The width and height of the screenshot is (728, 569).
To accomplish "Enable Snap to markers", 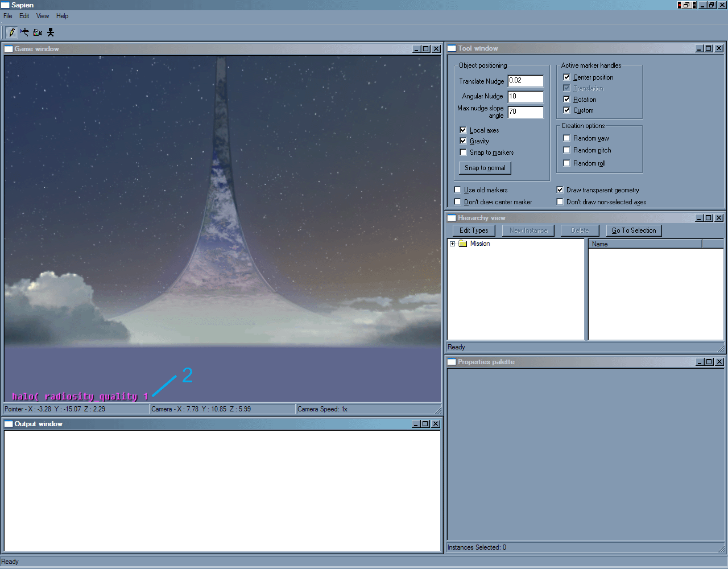I will [x=463, y=152].
